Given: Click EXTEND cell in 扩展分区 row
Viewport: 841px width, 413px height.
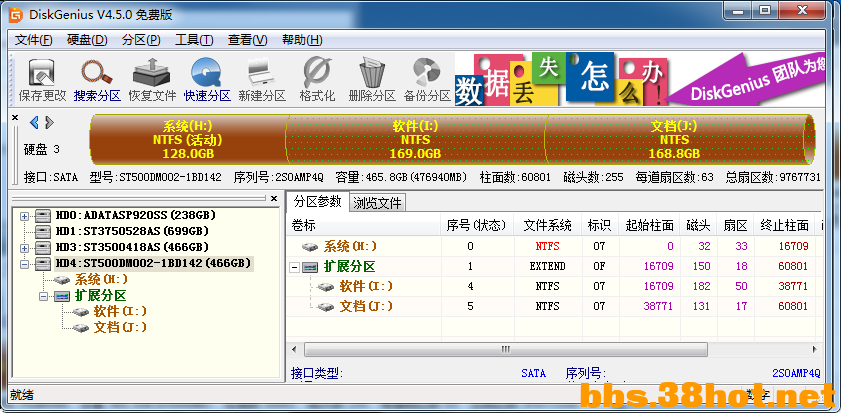Looking at the screenshot, I should click(x=547, y=267).
